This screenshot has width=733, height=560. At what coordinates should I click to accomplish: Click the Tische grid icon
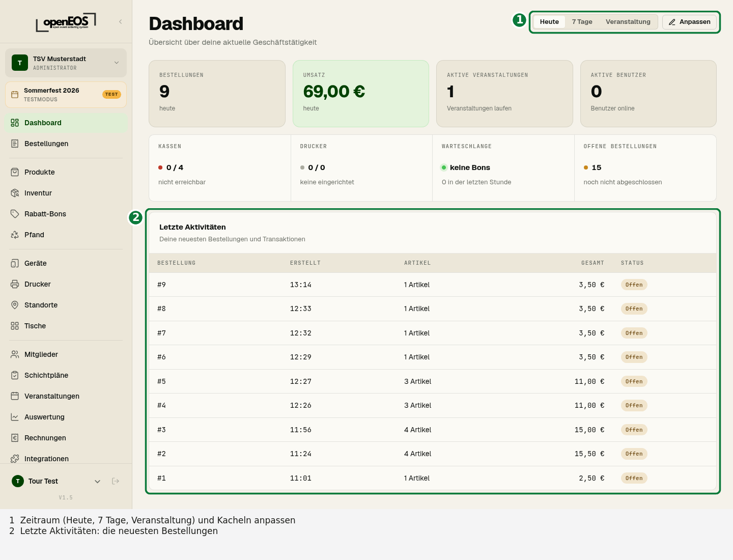[15, 326]
